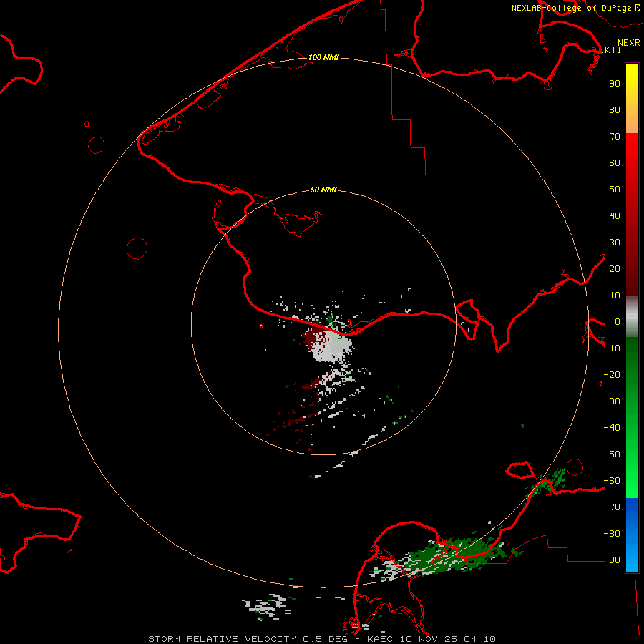Image resolution: width=644 pixels, height=644 pixels.
Task: Click the 10 NOV 25 date in caption
Action: (x=429, y=639)
